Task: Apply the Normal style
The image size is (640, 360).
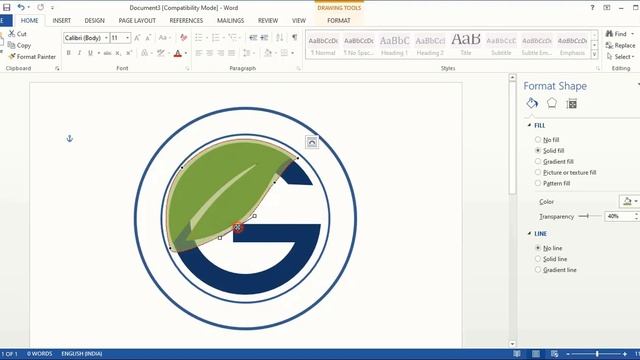Action: point(323,45)
